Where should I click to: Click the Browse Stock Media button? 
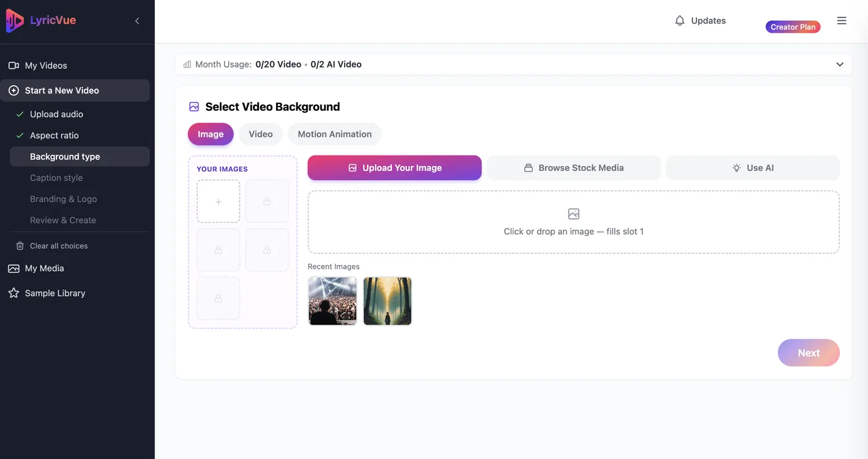pyautogui.click(x=573, y=168)
